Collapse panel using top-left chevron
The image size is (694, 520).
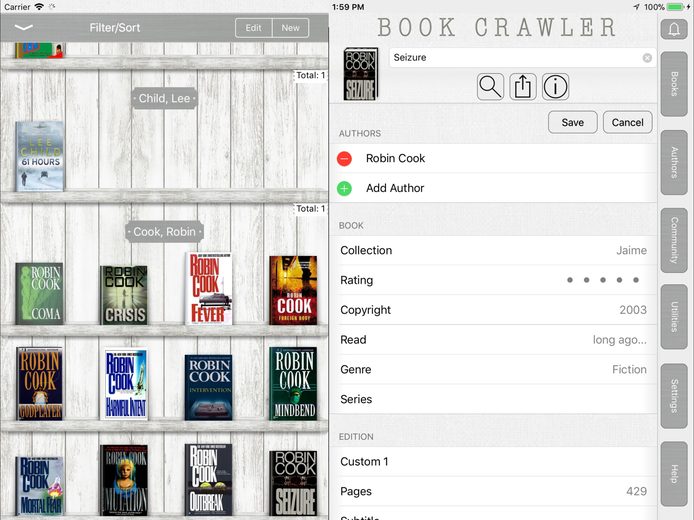23,27
